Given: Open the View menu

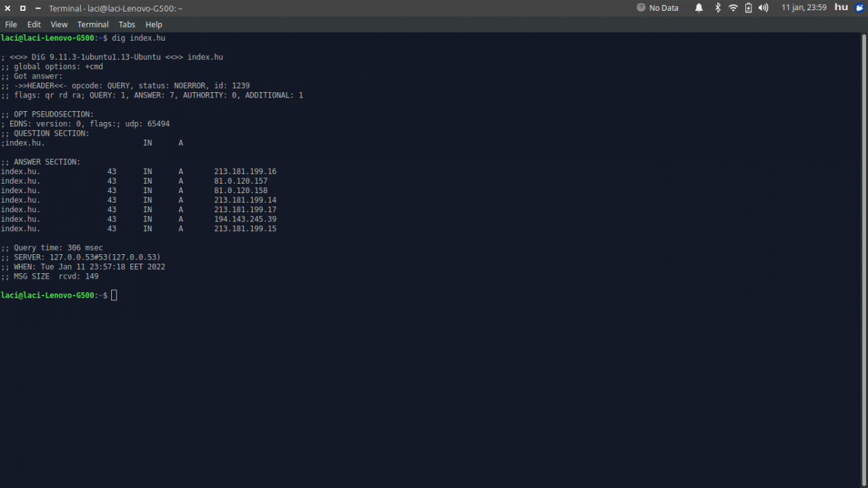Looking at the screenshot, I should 59,24.
